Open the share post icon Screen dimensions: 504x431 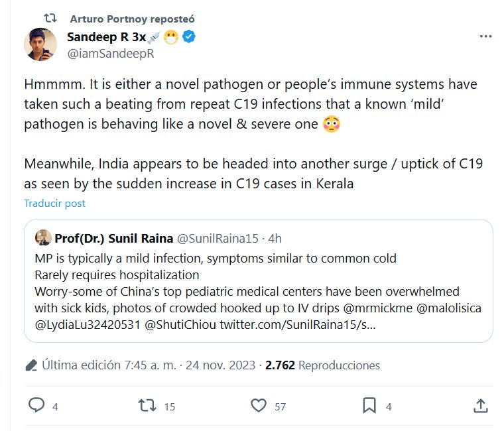[482, 404]
